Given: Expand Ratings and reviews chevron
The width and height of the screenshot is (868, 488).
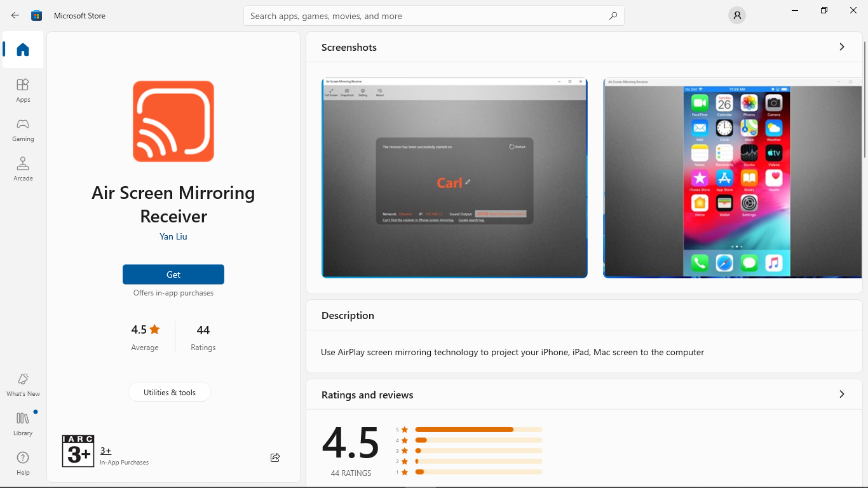Looking at the screenshot, I should [842, 395].
